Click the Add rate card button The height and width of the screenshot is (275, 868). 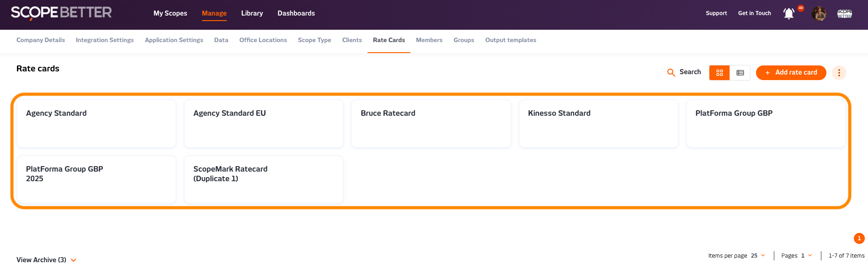791,73
